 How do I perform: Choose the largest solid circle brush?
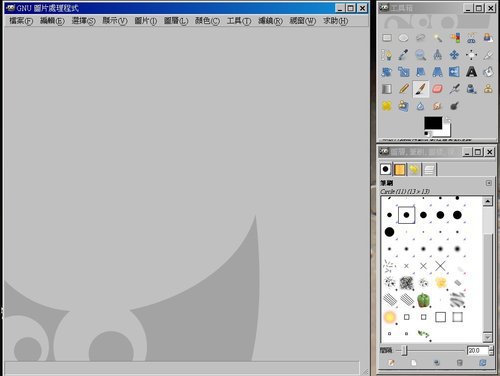pos(389,232)
